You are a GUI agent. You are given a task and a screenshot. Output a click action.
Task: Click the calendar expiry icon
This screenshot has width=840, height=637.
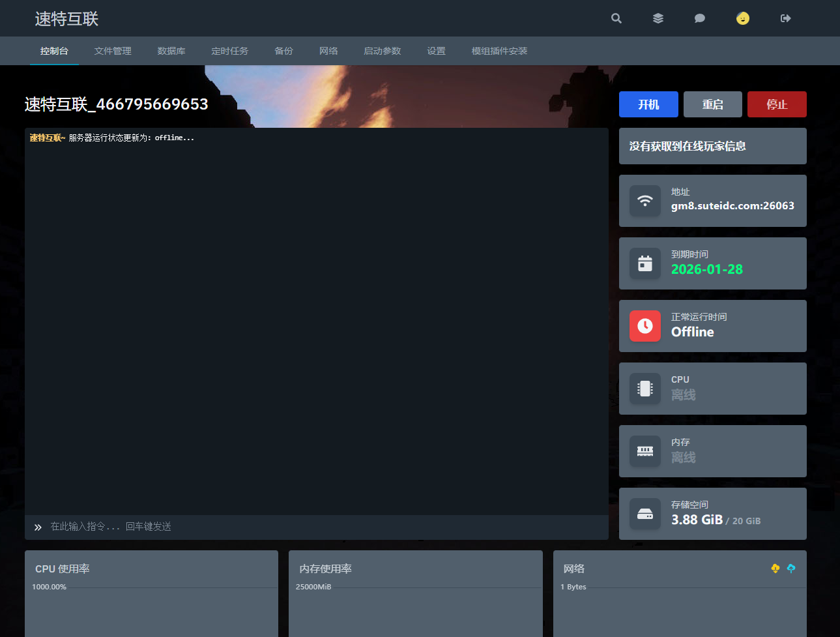[x=644, y=263]
